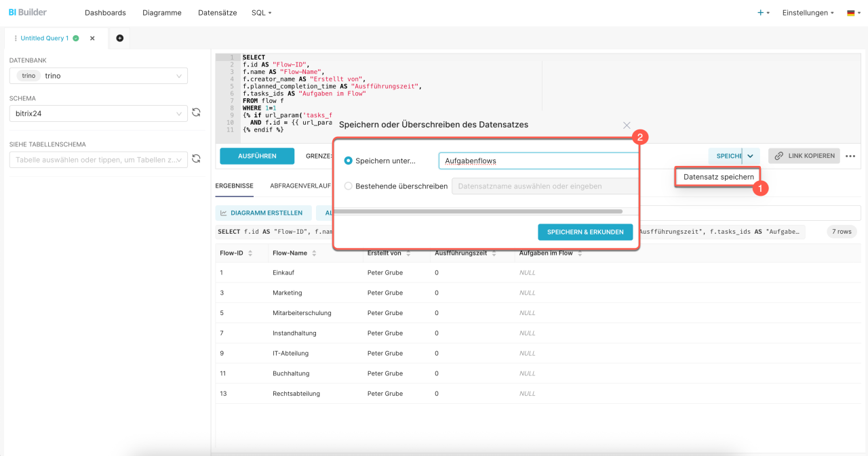Click the dataset name input field
This screenshot has width=868, height=456.
tap(538, 161)
